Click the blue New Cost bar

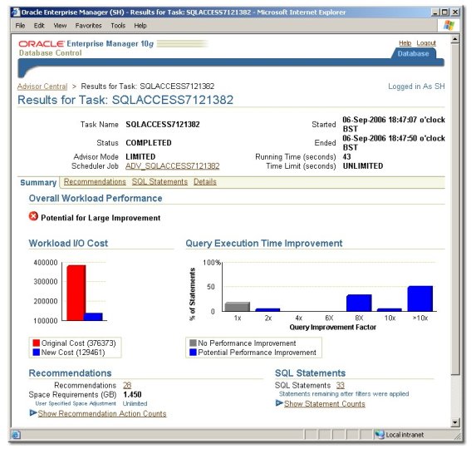(94, 317)
